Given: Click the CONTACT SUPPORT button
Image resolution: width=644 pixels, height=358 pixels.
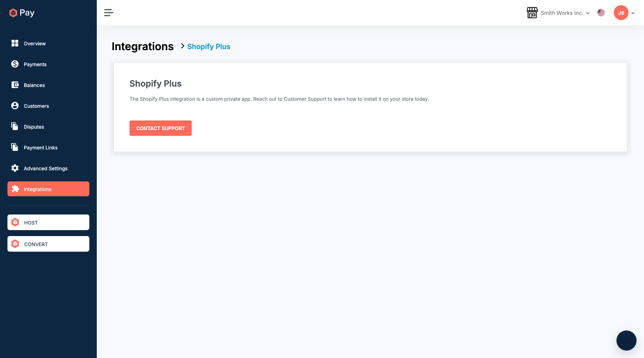Looking at the screenshot, I should click(x=160, y=128).
